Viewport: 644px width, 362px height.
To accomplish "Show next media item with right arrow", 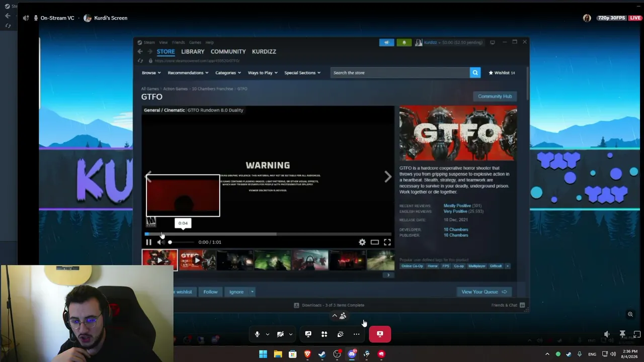I will pyautogui.click(x=388, y=176).
